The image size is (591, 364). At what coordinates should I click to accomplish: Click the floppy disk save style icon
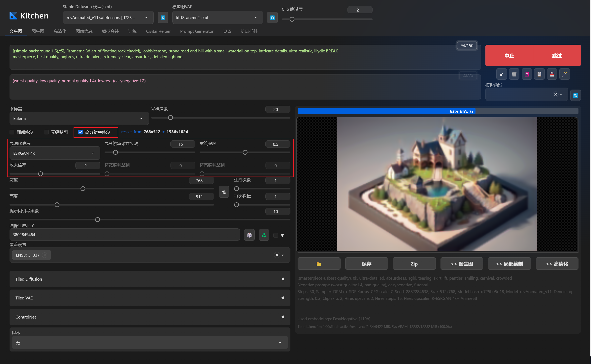coord(552,74)
